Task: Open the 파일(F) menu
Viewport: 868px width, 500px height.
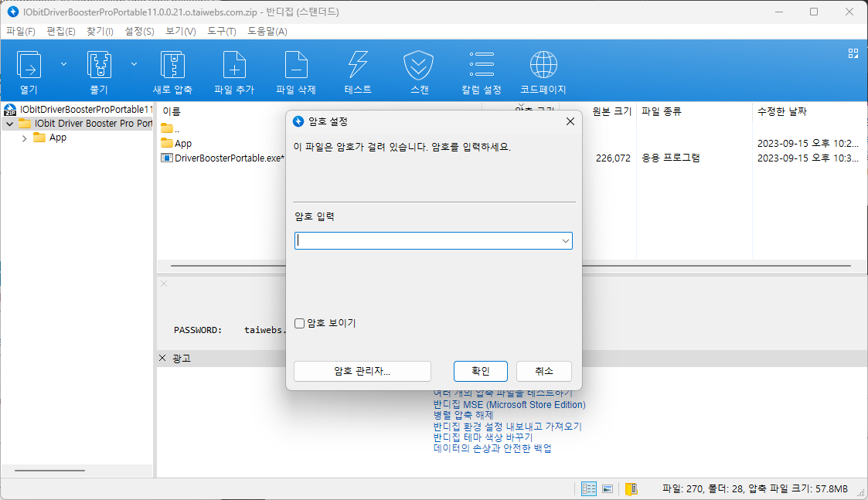Action: pyautogui.click(x=20, y=31)
